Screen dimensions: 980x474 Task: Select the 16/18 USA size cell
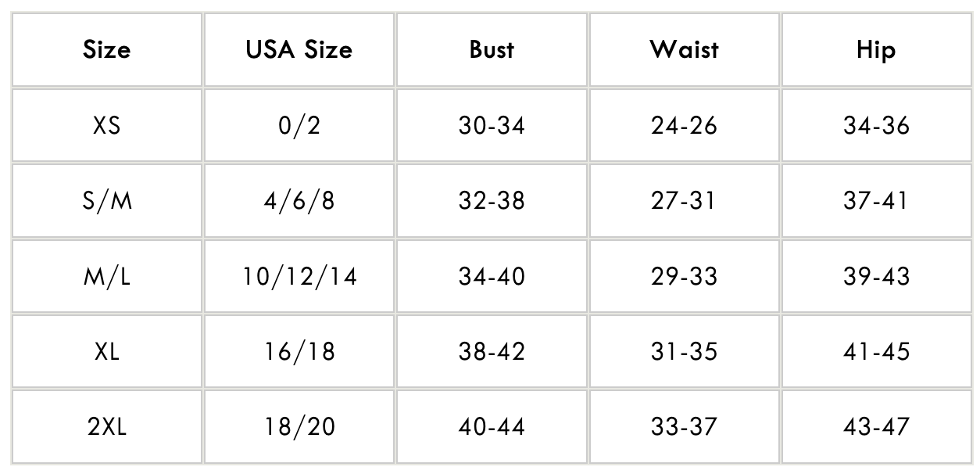299,351
